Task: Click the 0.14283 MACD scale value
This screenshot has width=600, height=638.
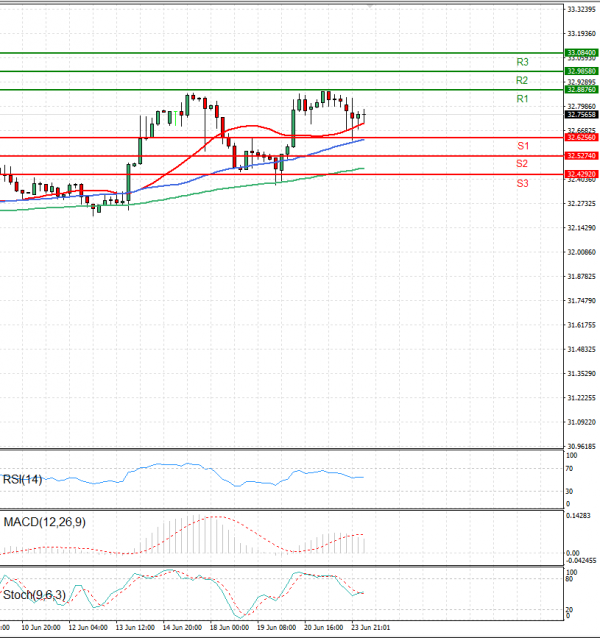Action: coord(578,516)
